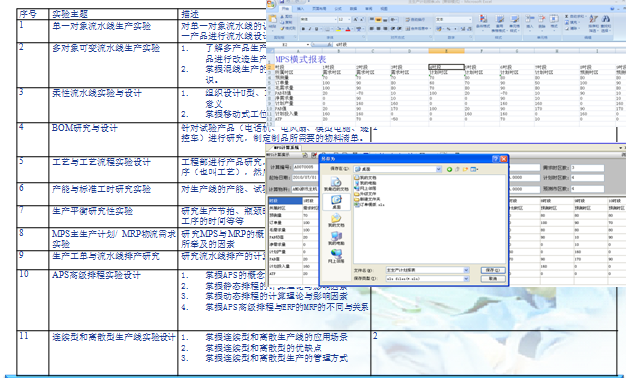Click the new folder icon in save dialog
Screen dimensions: 626x378
click(x=465, y=169)
